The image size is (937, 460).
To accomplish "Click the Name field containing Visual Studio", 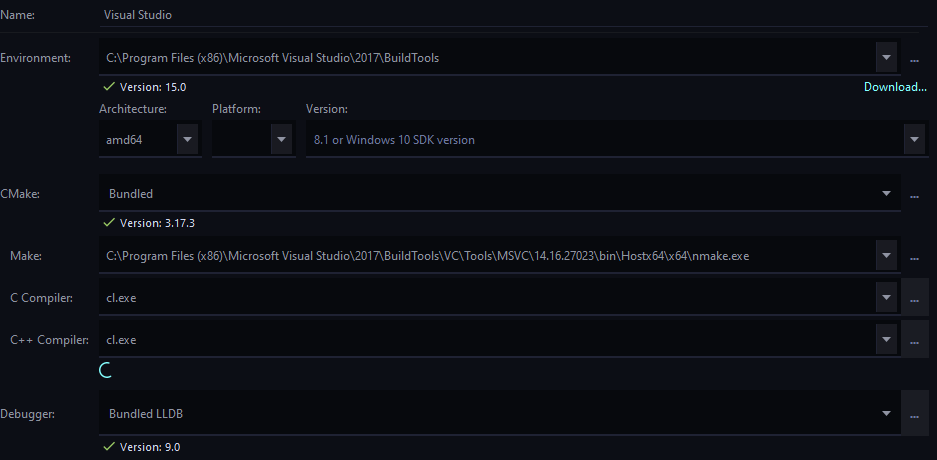I will click(x=500, y=16).
